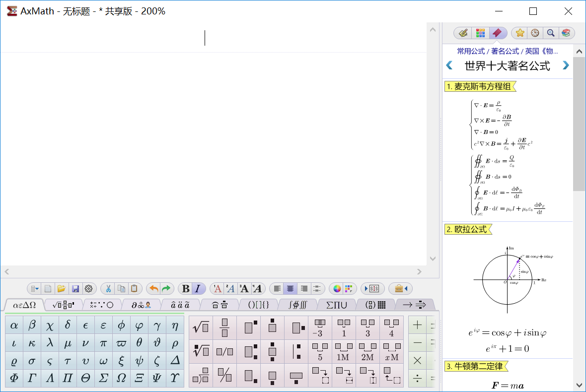Insert vertical fraction template
This screenshot has height=392, width=586.
point(224,328)
